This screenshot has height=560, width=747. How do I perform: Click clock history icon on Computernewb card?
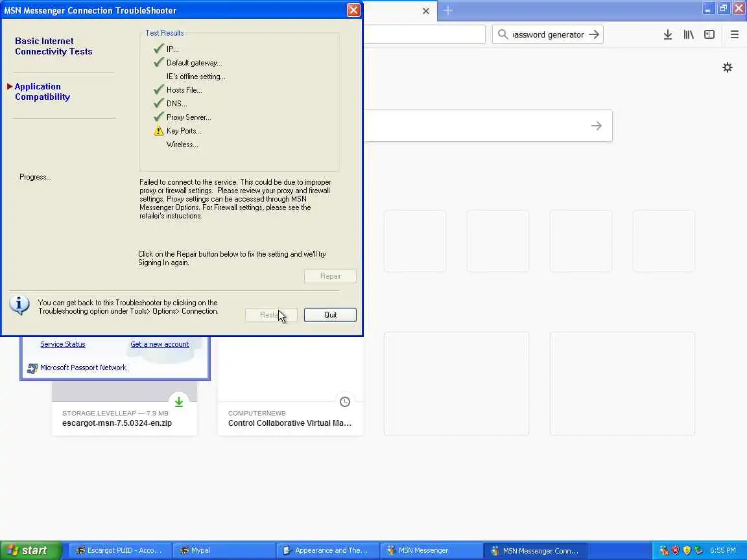pos(345,402)
